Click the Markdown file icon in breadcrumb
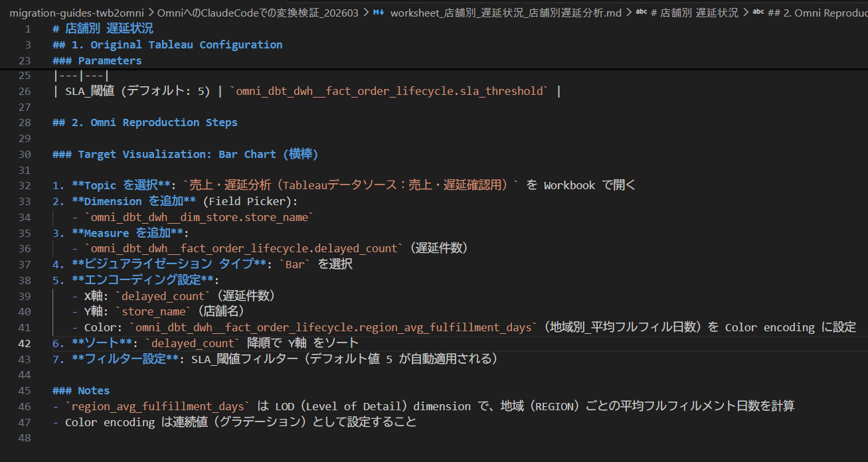The image size is (868, 462). click(379, 13)
